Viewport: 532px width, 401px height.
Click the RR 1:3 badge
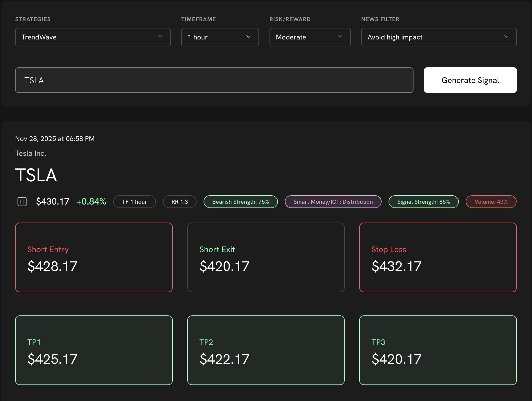(x=179, y=202)
